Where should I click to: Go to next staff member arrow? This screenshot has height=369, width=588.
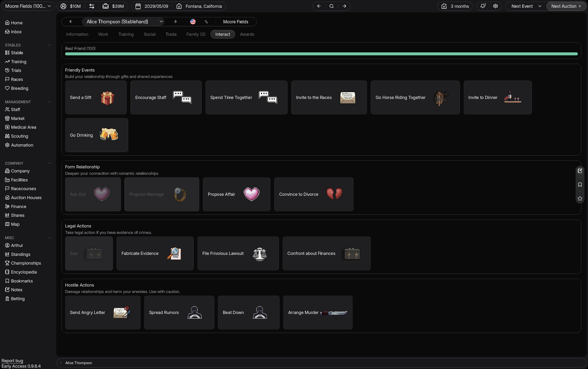click(x=175, y=22)
